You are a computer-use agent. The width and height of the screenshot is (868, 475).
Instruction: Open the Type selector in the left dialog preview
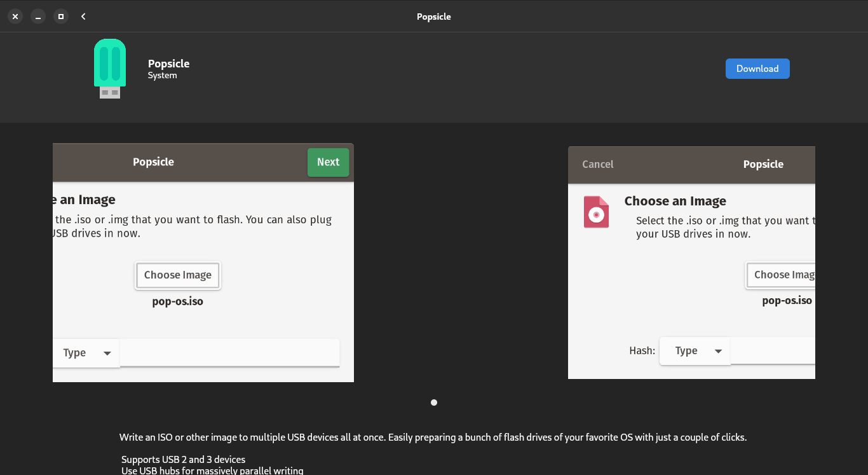point(86,352)
